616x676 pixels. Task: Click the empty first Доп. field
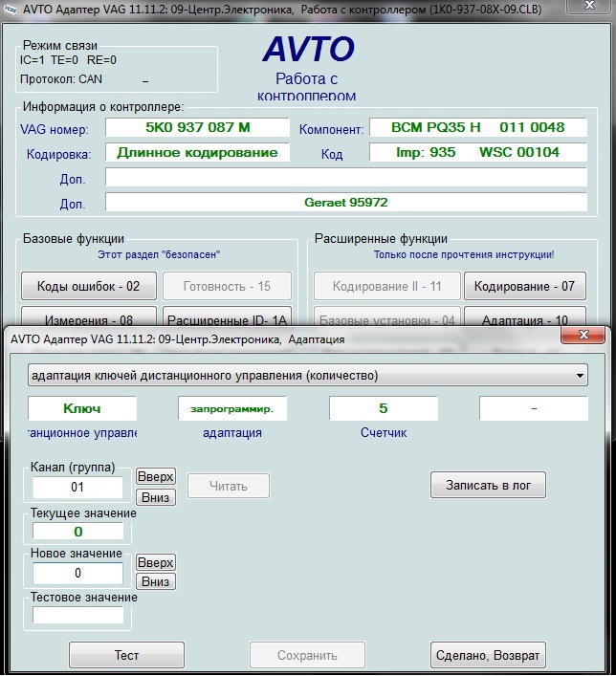pyautogui.click(x=346, y=177)
